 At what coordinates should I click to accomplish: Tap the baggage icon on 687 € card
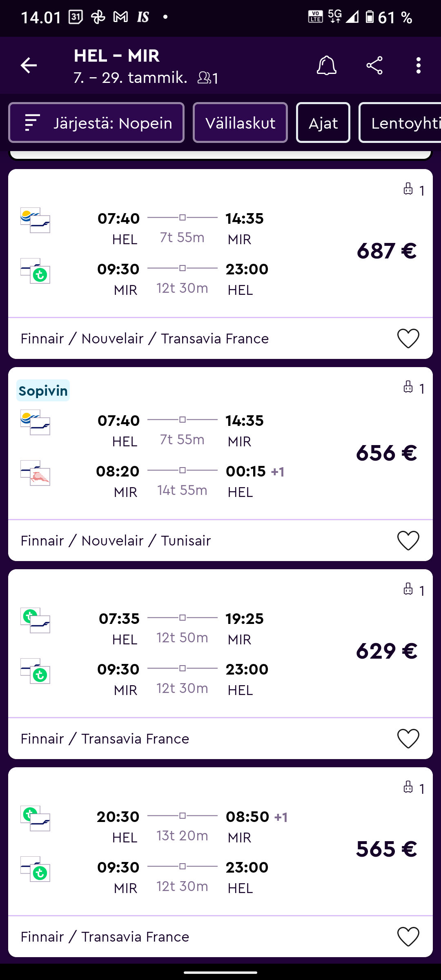click(x=408, y=189)
